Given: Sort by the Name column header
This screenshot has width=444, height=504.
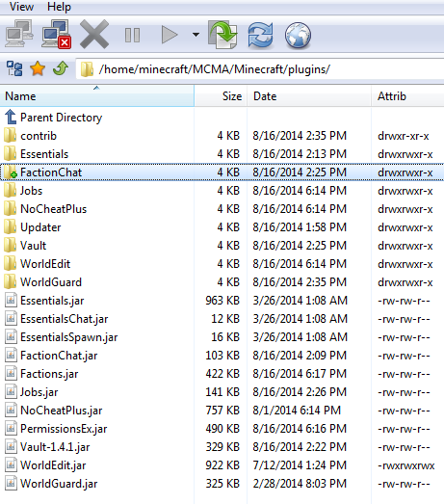Looking at the screenshot, I should pyautogui.click(x=97, y=95).
